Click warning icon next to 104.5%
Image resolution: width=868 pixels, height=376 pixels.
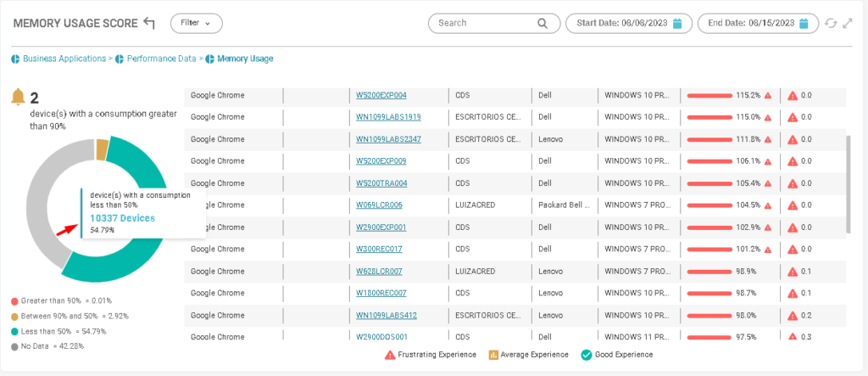pyautogui.click(x=768, y=205)
